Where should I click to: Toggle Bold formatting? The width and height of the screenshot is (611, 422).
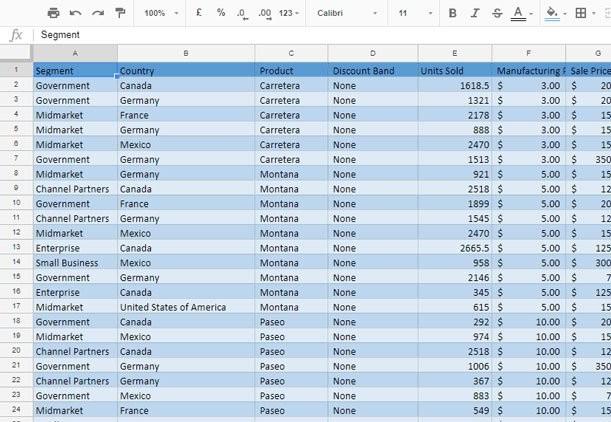(x=452, y=13)
